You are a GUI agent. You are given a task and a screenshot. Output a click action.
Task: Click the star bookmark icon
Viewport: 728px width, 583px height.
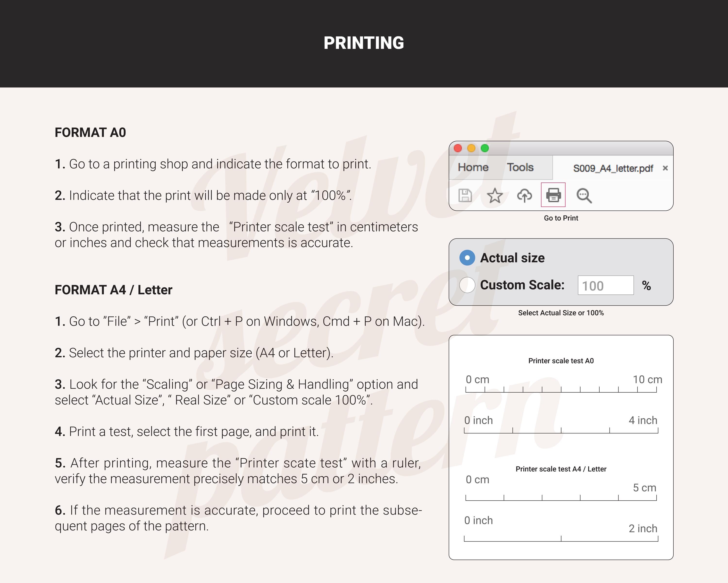pos(495,195)
